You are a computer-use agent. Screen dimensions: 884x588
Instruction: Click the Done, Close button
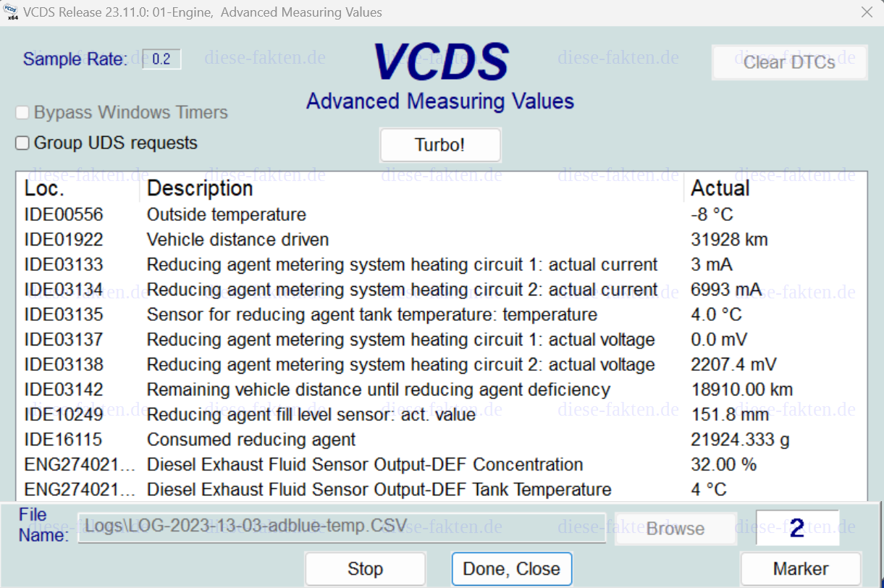coord(512,569)
